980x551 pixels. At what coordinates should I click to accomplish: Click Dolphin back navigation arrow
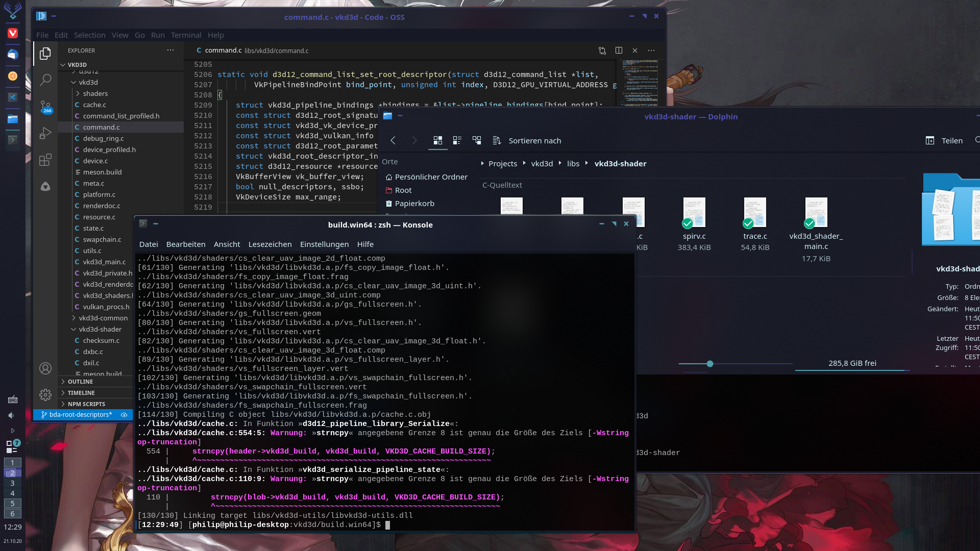tap(393, 140)
